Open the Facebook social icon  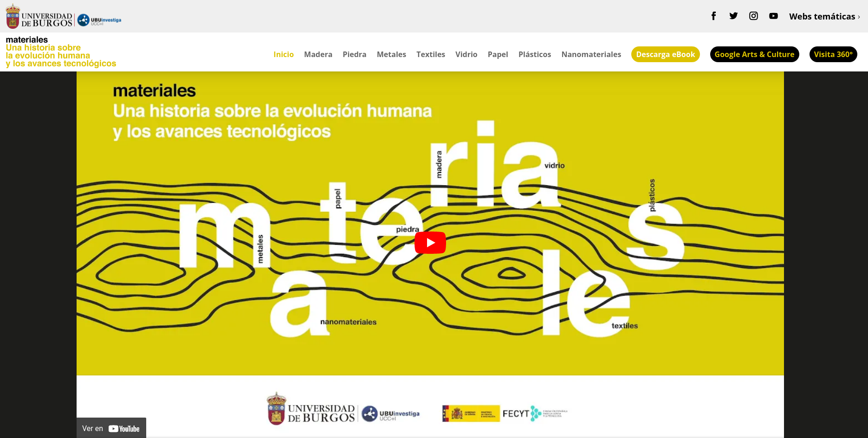(713, 16)
